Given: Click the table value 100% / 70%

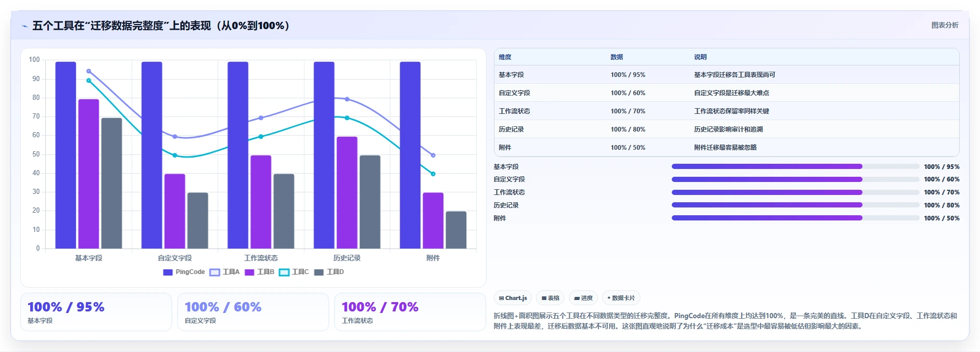Looking at the screenshot, I should tap(628, 111).
